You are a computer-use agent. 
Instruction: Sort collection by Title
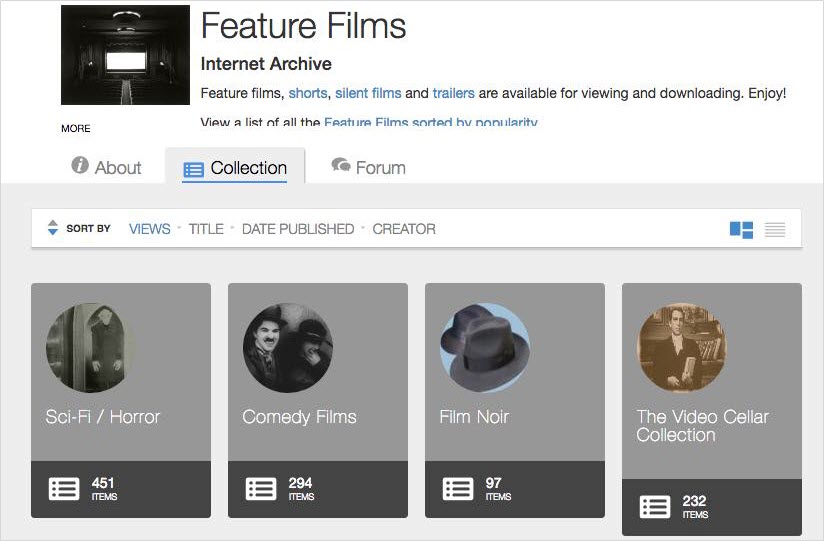coord(206,229)
